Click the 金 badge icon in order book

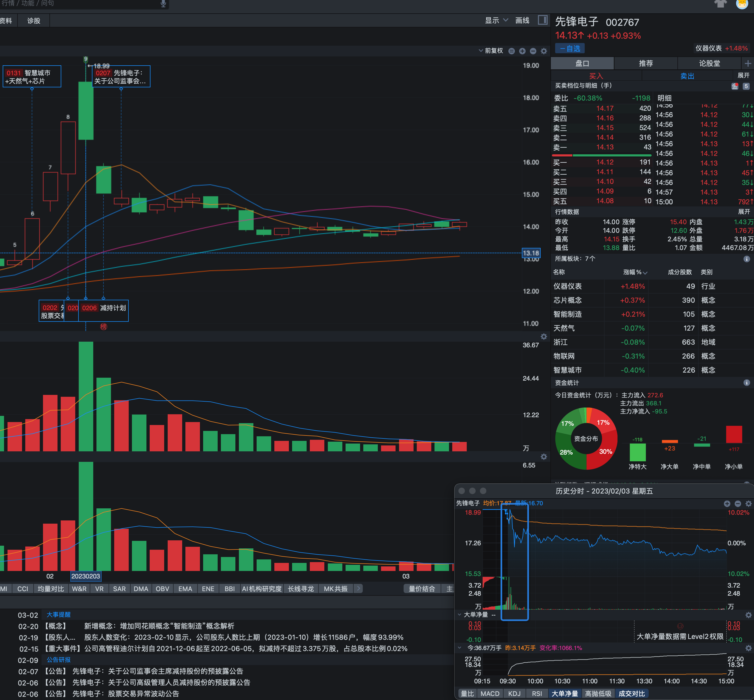[x=735, y=86]
